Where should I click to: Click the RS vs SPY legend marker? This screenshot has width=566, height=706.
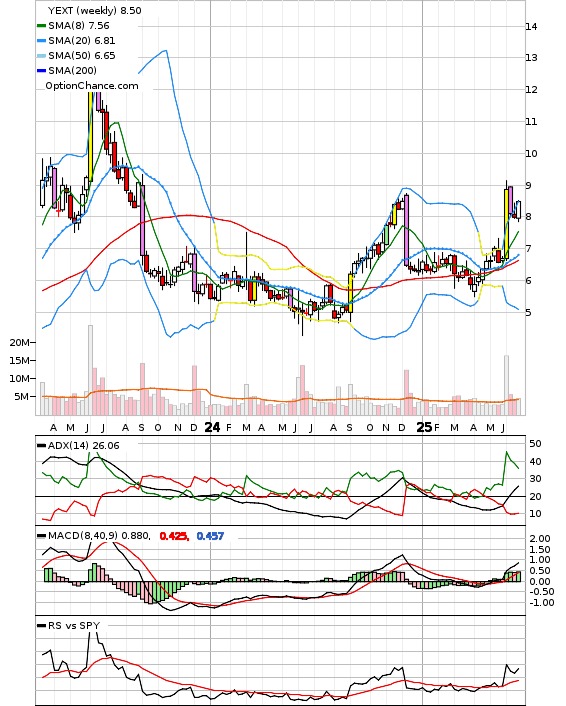click(x=41, y=626)
